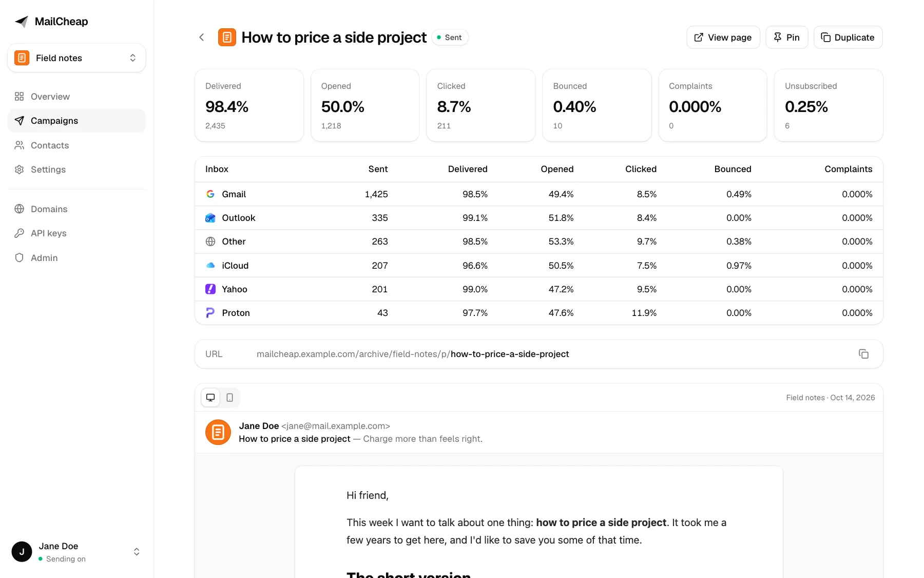Click the J user avatar
The height and width of the screenshot is (578, 924).
pos(22,552)
